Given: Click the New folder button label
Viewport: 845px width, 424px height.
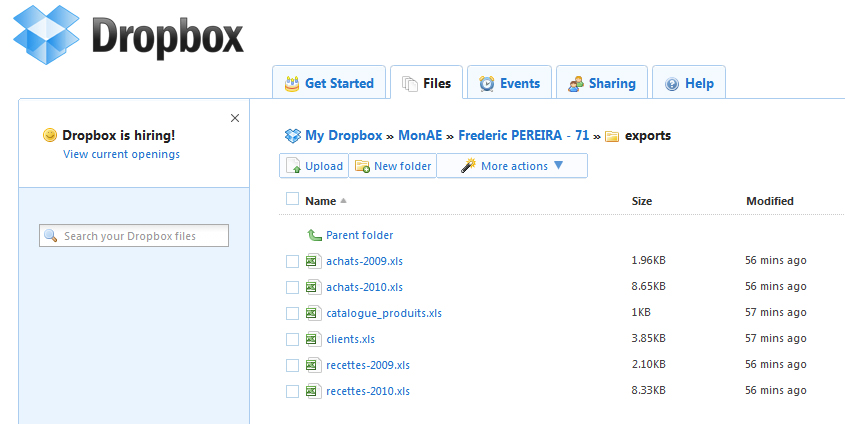Looking at the screenshot, I should [x=403, y=166].
